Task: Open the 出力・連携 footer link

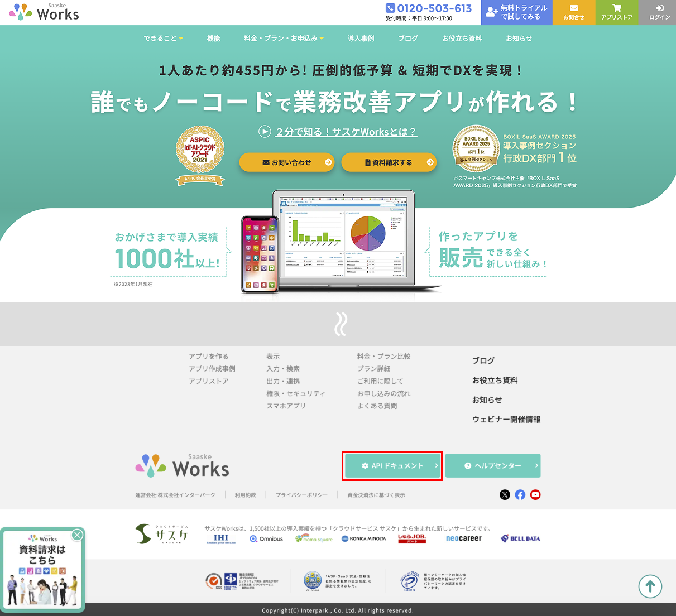Action: click(x=283, y=381)
